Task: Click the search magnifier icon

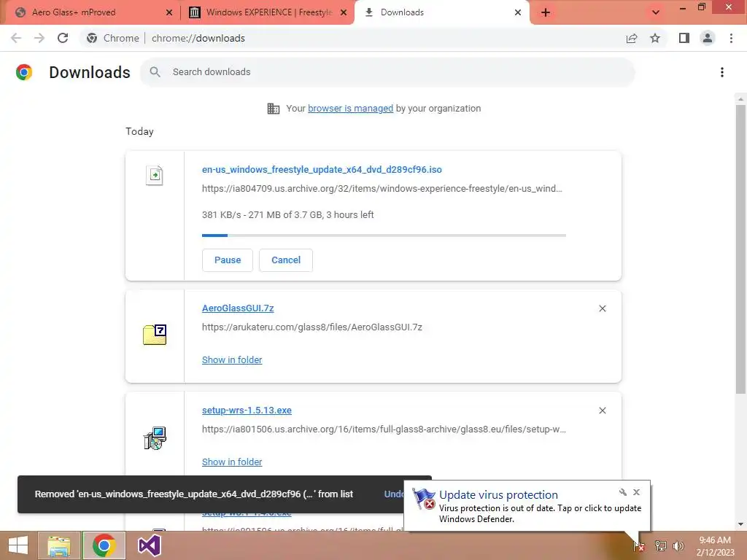Action: pyautogui.click(x=155, y=72)
